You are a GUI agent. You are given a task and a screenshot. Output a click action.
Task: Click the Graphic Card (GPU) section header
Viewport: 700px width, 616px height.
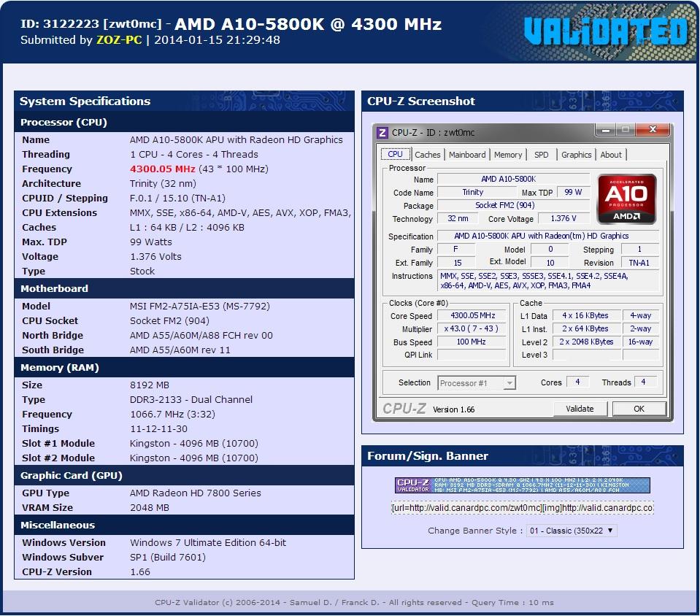[x=185, y=476]
